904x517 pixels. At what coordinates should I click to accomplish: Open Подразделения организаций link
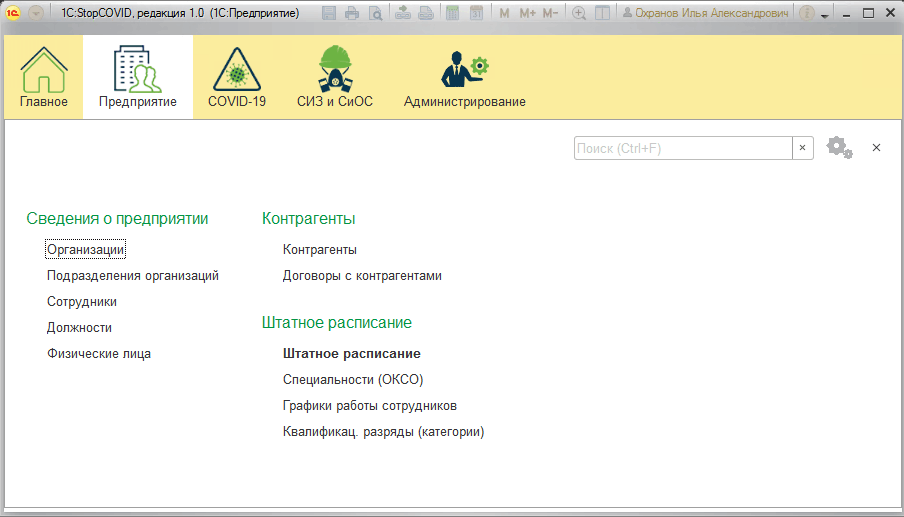tap(133, 276)
